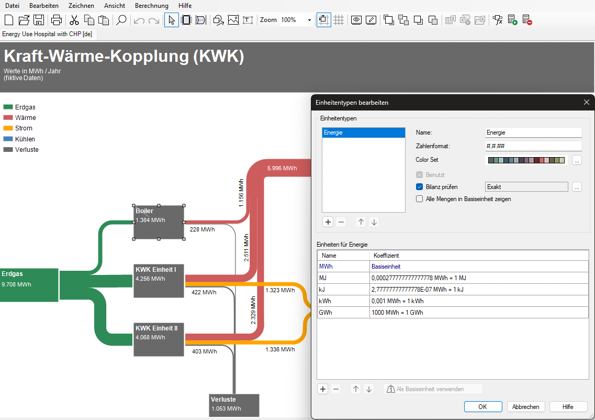Image resolution: width=595 pixels, height=420 pixels.
Task: Open the magnifier search tool
Action: [x=121, y=20]
